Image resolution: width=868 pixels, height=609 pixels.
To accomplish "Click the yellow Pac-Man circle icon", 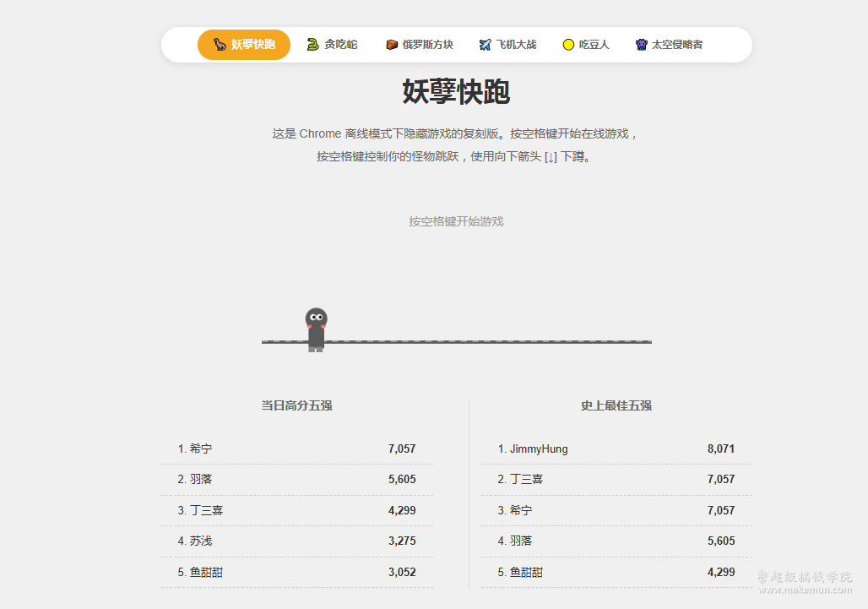I will pyautogui.click(x=568, y=44).
